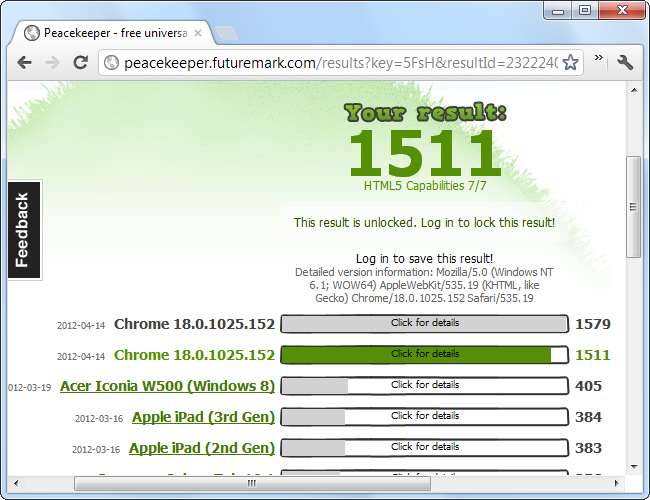The height and width of the screenshot is (500, 650).
Task: Click the 2012-03-16 date beside iPad 3rd Gen
Action: tap(99, 418)
